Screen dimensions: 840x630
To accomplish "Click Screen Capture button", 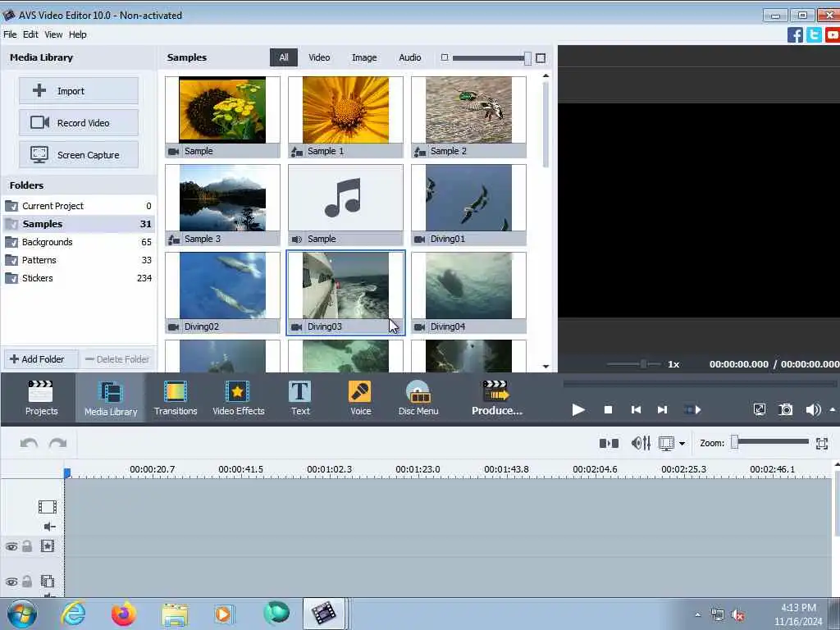I will pos(79,155).
